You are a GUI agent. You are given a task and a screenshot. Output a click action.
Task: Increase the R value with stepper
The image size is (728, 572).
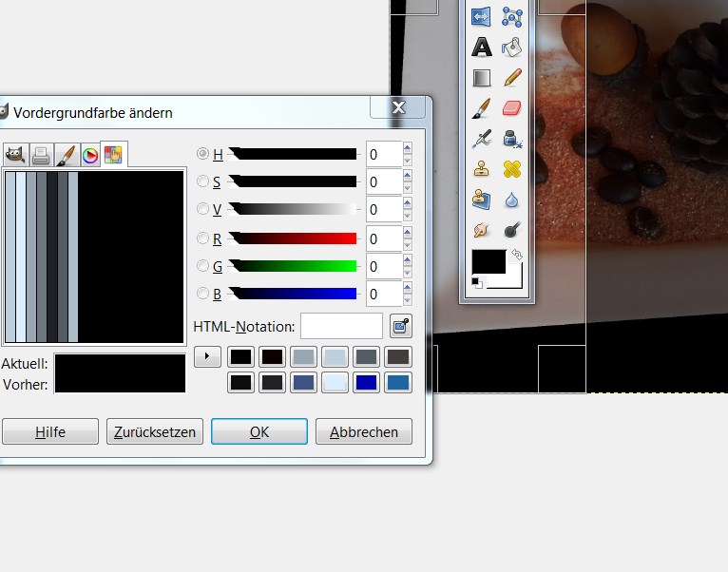click(407, 233)
